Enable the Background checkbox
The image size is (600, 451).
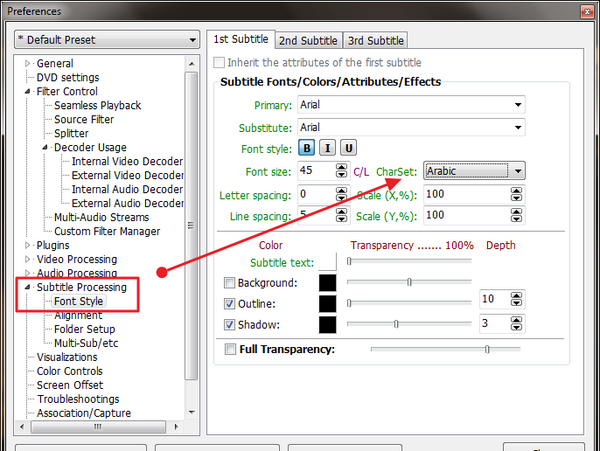pos(229,283)
